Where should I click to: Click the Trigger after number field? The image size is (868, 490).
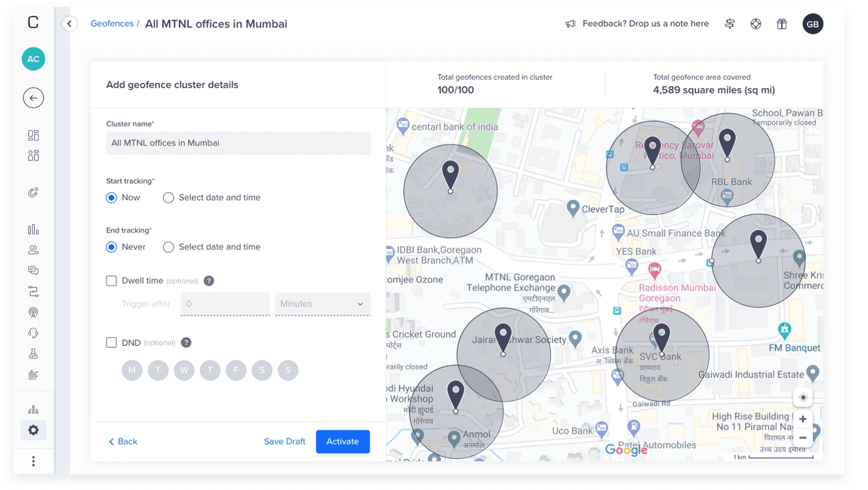(x=225, y=304)
